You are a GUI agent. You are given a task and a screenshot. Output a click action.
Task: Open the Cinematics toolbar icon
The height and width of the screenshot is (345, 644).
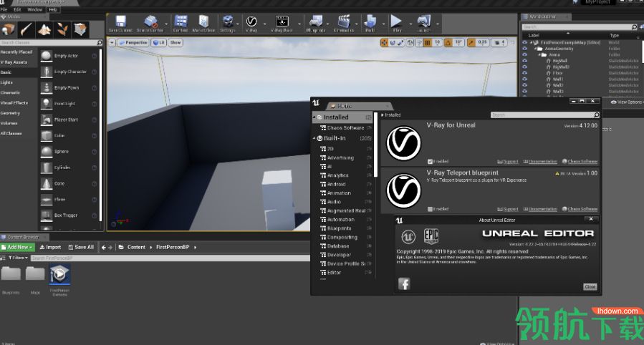click(344, 21)
